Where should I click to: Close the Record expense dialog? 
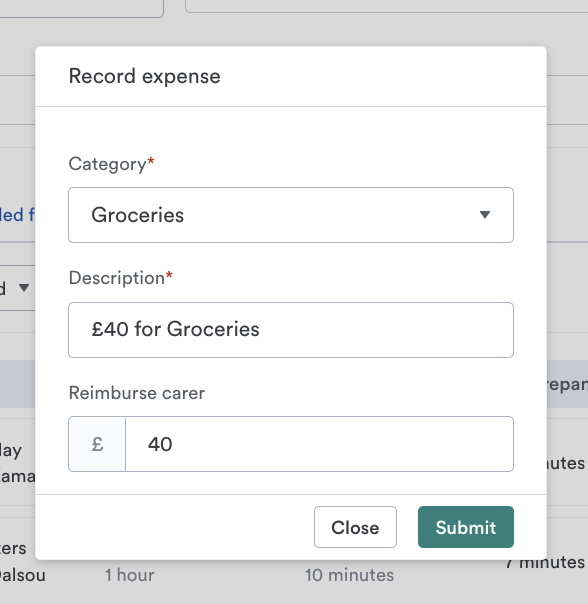coord(355,527)
